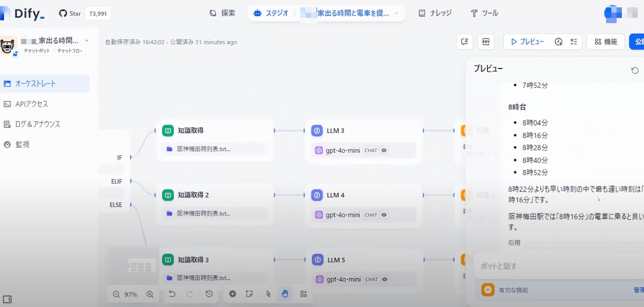Screen dimensions: 644x307
Task: Zoom out the workflow canvas
Action: tap(116, 294)
